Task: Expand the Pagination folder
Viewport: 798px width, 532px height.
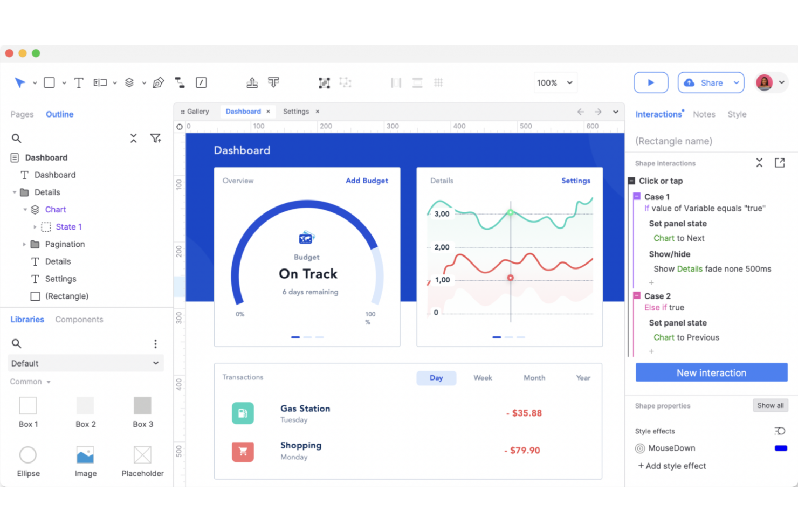Action: coord(24,244)
